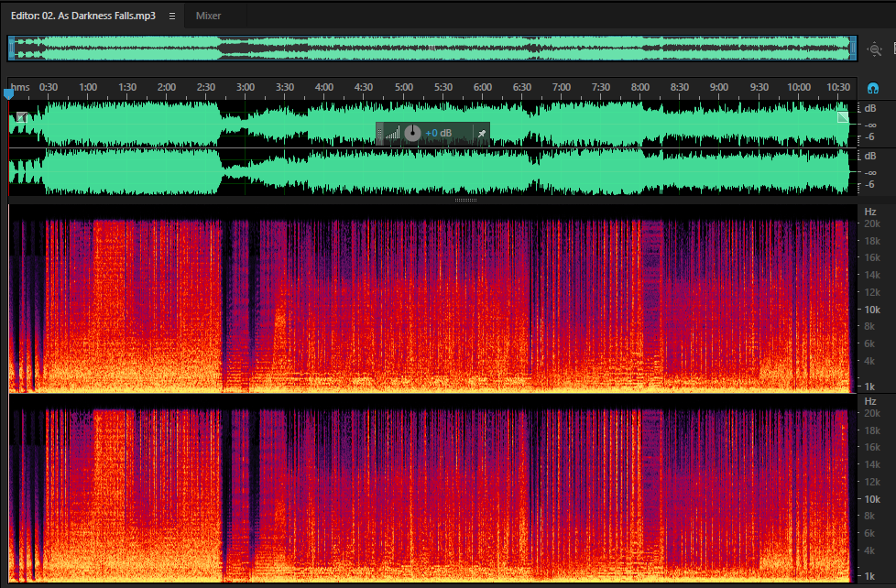Click the 4:00 mark on the time ruler
The height and width of the screenshot is (588, 896).
(324, 87)
